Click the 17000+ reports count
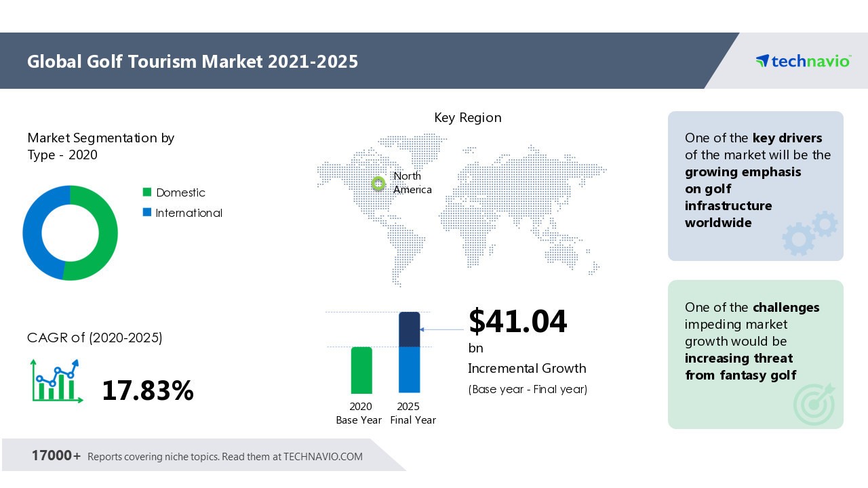This screenshot has width=868, height=488. click(56, 455)
